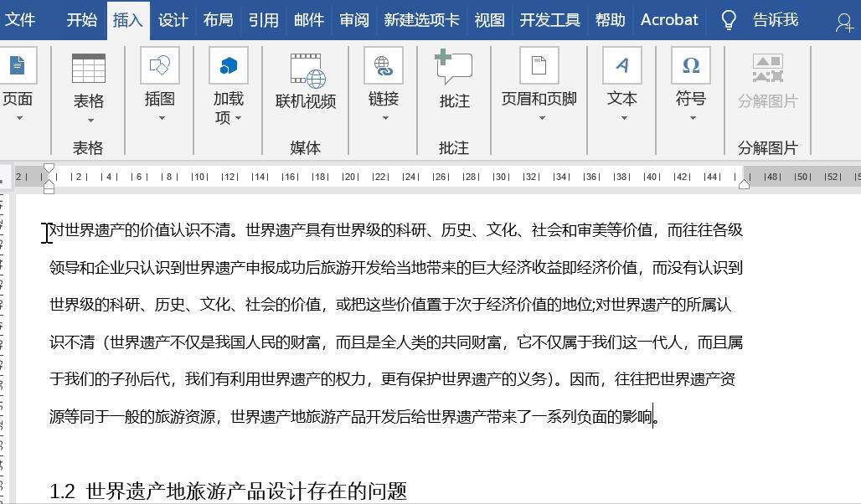
Task: Expand the 符号 dropdown arrow
Action: [693, 118]
